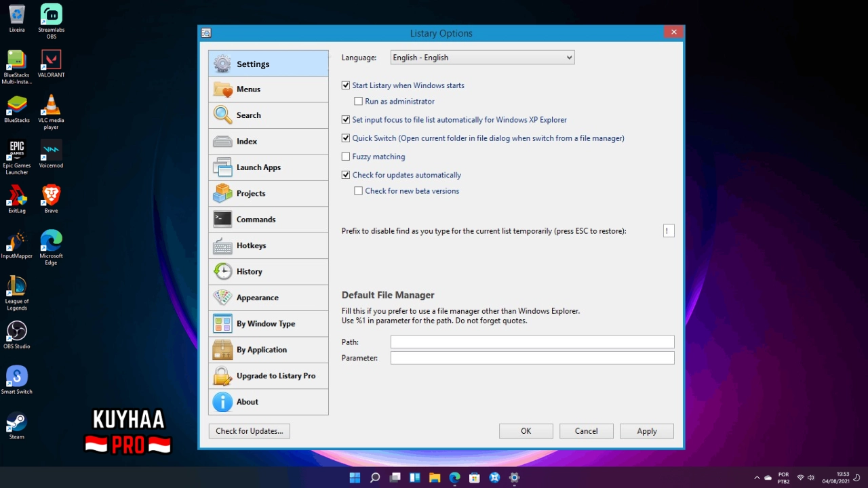Open By Window Type section
This screenshot has height=488, width=868.
269,323
